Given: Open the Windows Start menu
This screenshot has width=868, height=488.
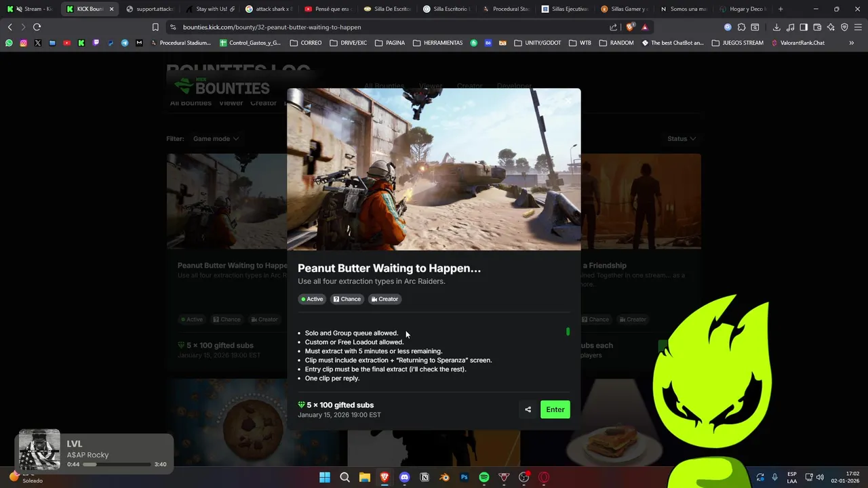Looking at the screenshot, I should 325,477.
